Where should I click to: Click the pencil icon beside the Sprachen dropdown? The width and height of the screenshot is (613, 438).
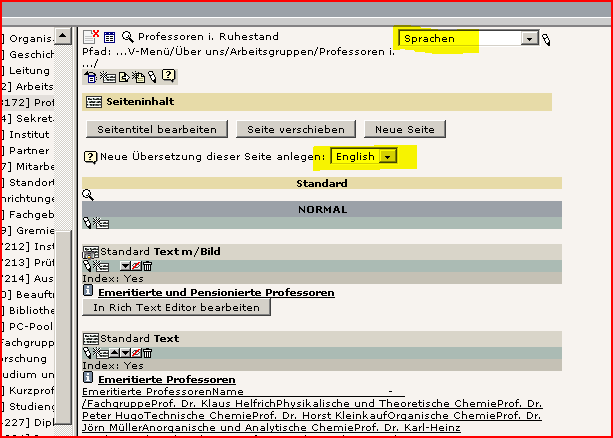(x=547, y=39)
